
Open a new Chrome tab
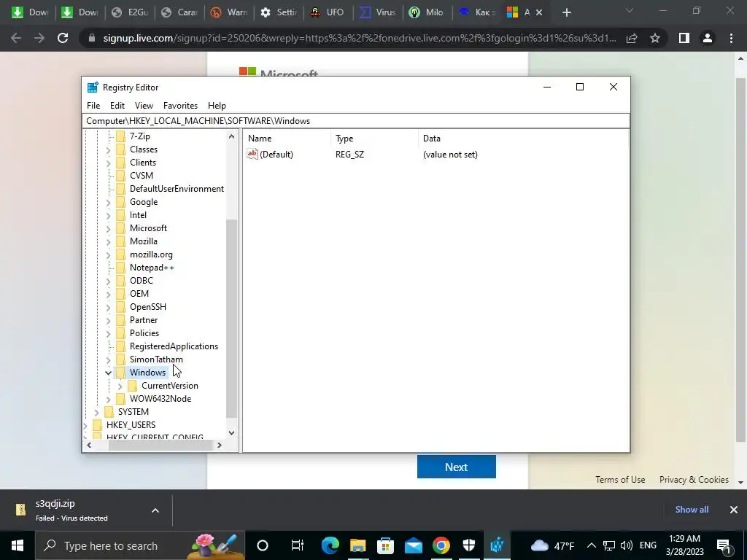566,12
